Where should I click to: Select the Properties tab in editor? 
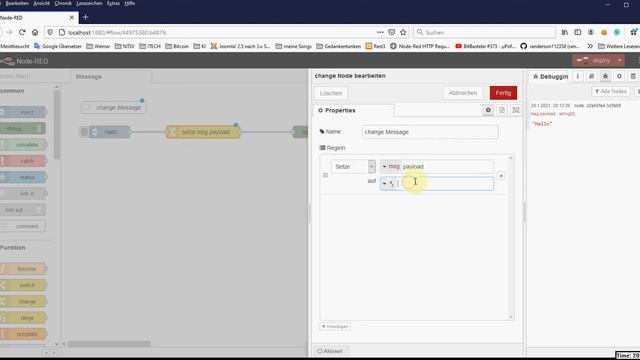pos(353,111)
